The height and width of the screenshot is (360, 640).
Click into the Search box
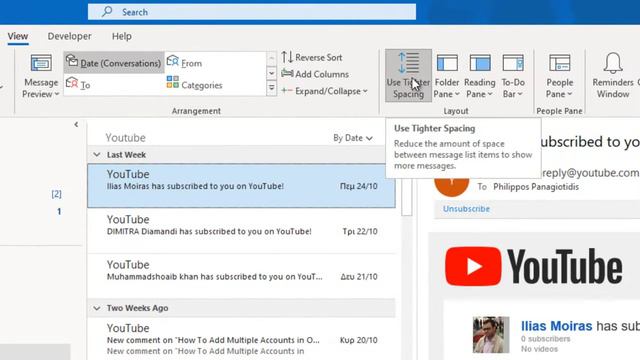252,12
